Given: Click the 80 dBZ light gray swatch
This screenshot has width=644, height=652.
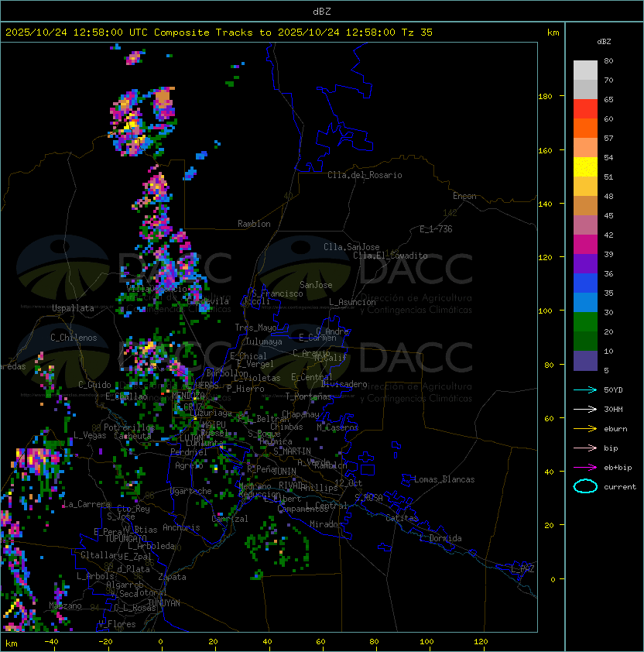Looking at the screenshot, I should 585,70.
